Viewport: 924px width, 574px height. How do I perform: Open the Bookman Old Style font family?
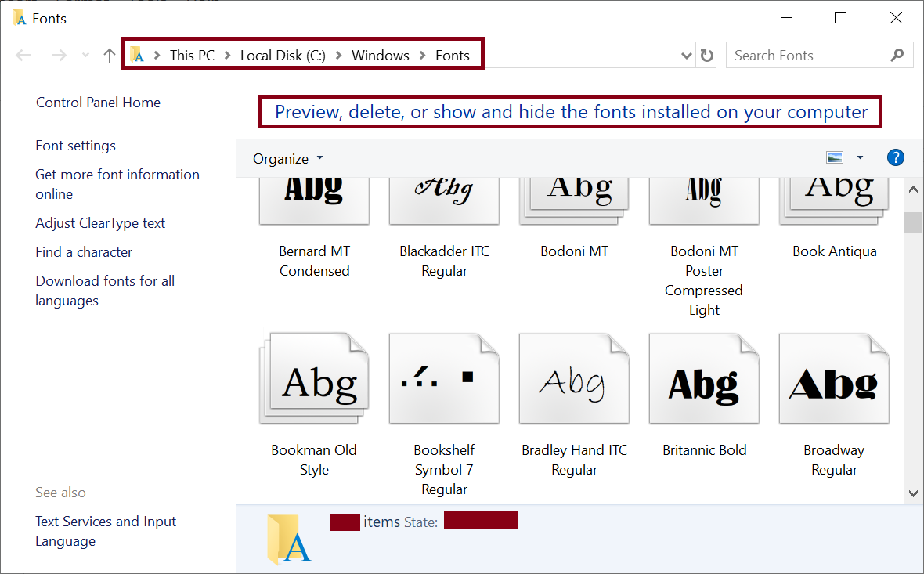coord(314,379)
